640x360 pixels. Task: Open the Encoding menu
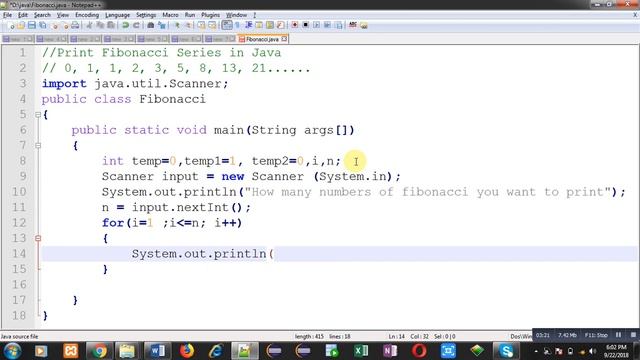click(87, 15)
